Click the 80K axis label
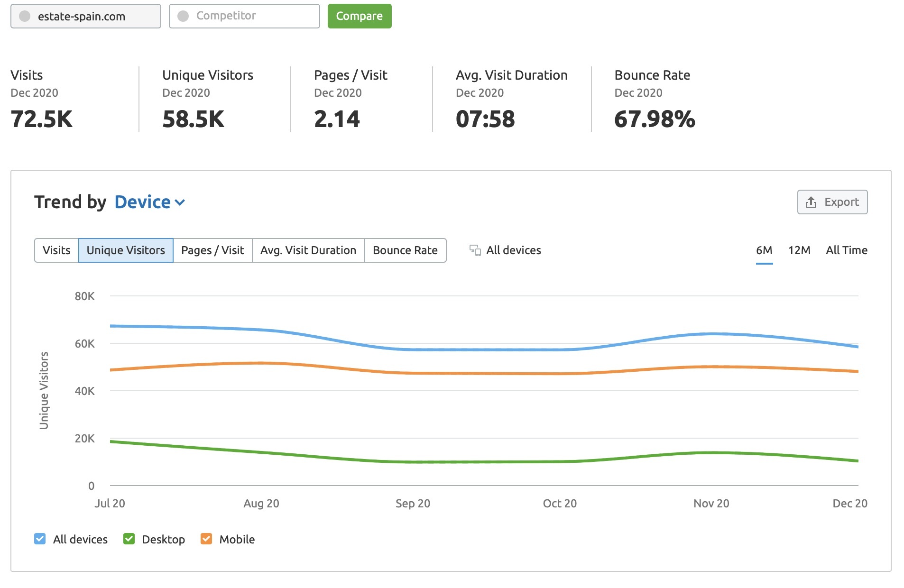904x588 pixels. pos(84,296)
